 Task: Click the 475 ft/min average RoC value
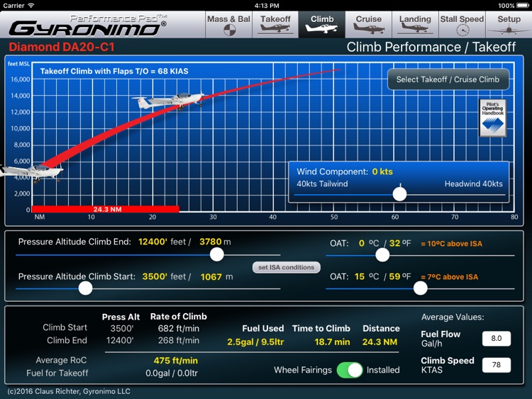(176, 360)
